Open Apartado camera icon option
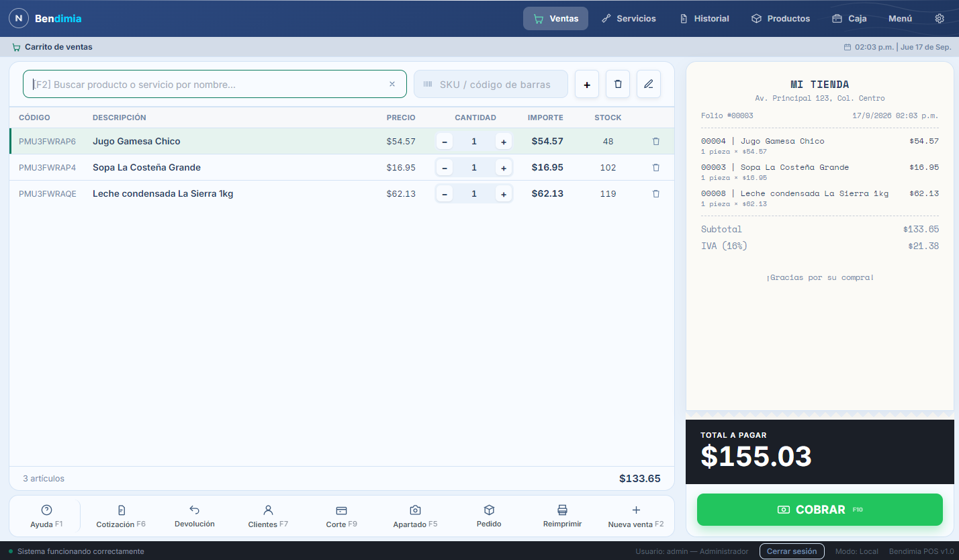Viewport: 959px width, 560px height. (415, 516)
